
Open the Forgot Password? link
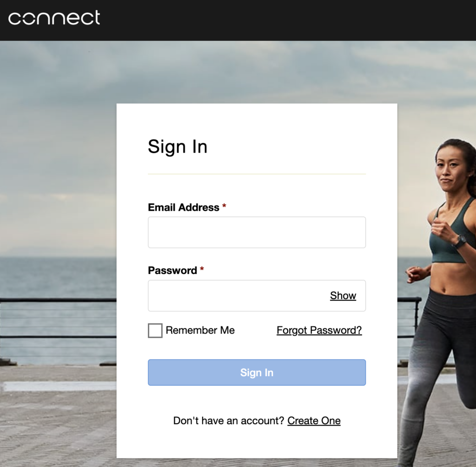tap(319, 330)
